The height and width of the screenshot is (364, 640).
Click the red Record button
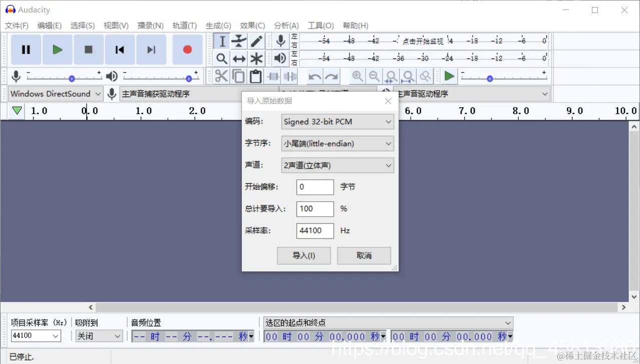(x=187, y=50)
